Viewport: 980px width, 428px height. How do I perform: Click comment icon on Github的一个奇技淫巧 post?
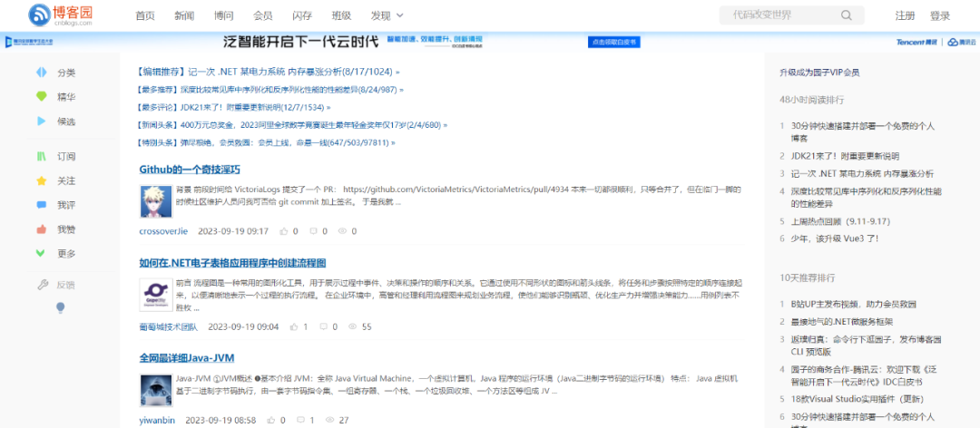pyautogui.click(x=314, y=231)
